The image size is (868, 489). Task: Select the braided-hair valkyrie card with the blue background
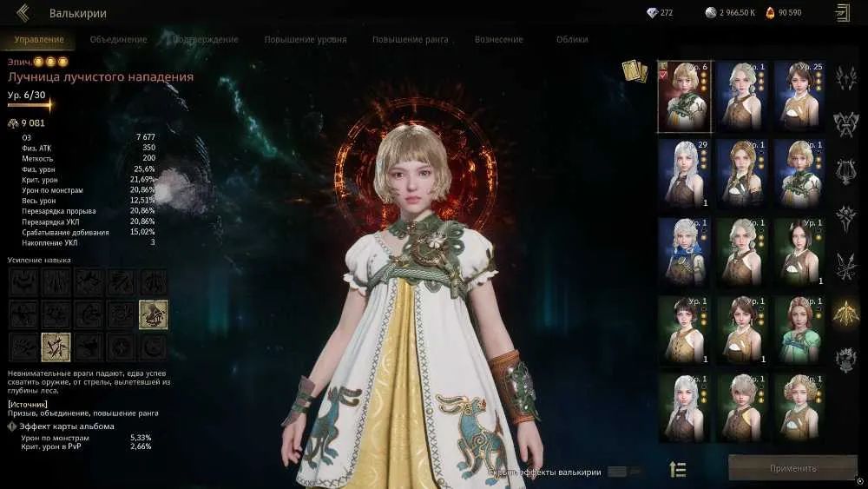(742, 174)
